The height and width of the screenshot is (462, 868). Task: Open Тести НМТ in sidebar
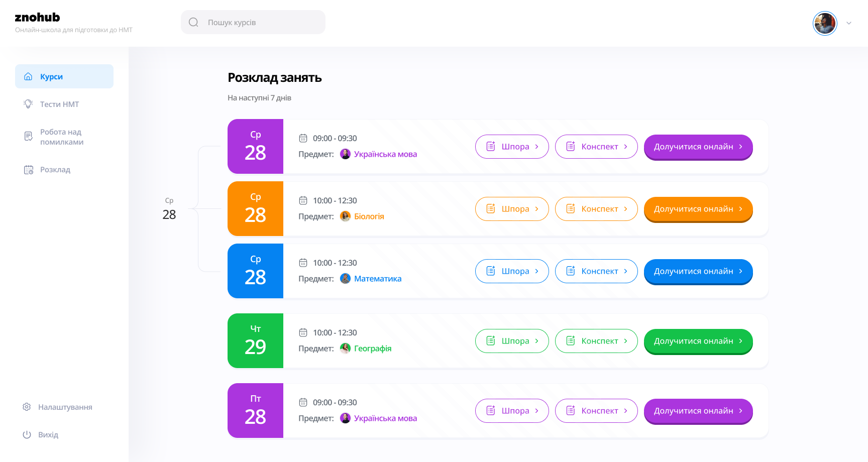pos(59,104)
